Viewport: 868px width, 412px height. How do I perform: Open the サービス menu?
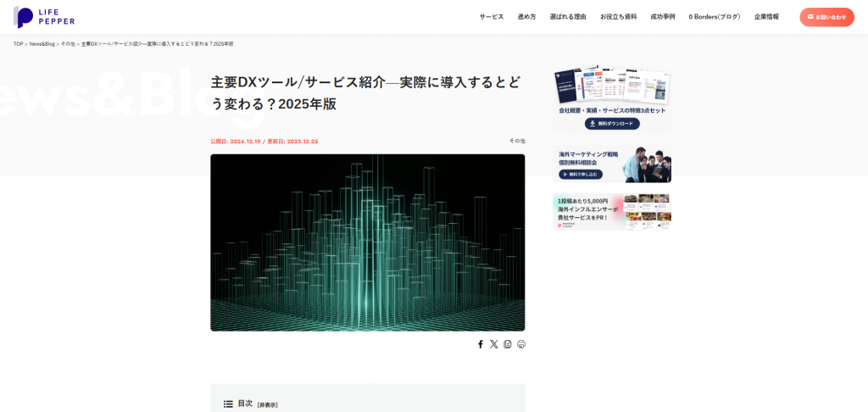(x=492, y=17)
